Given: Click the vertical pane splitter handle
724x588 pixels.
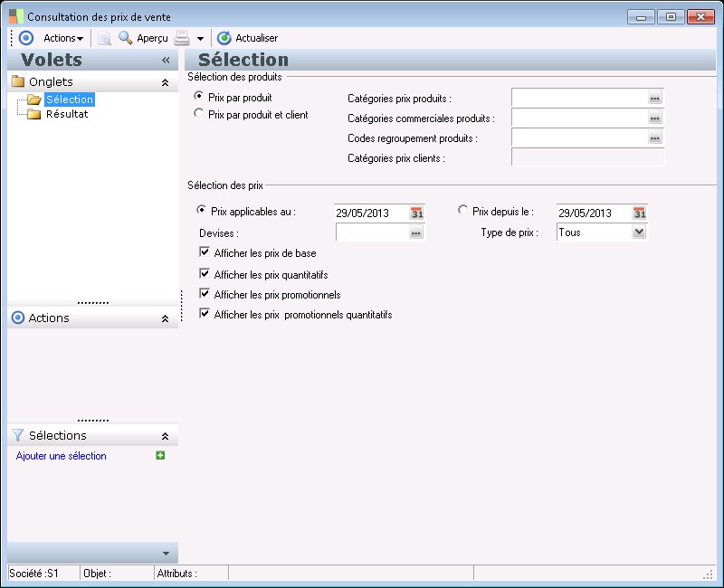Looking at the screenshot, I should (182, 306).
